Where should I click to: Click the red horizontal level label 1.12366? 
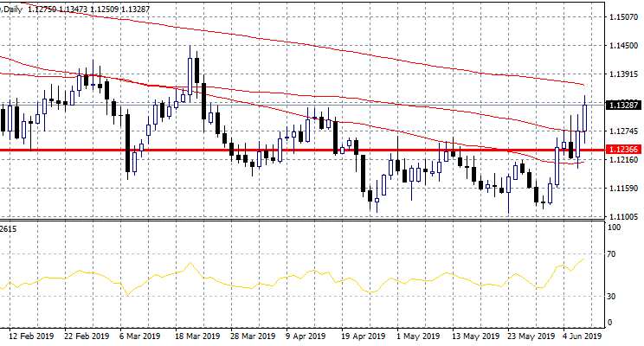[623, 150]
